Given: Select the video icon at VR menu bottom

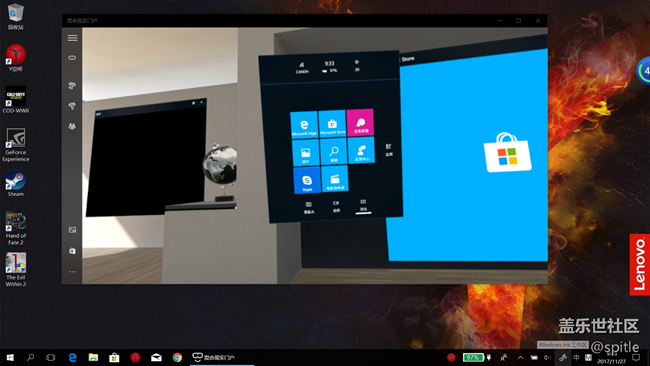Looking at the screenshot, I should tap(336, 206).
